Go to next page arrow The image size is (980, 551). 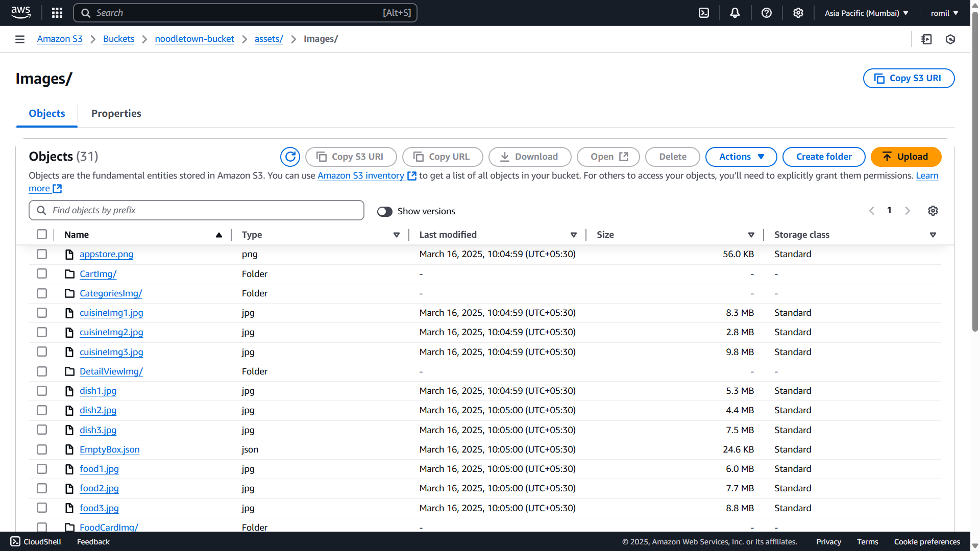pos(908,211)
